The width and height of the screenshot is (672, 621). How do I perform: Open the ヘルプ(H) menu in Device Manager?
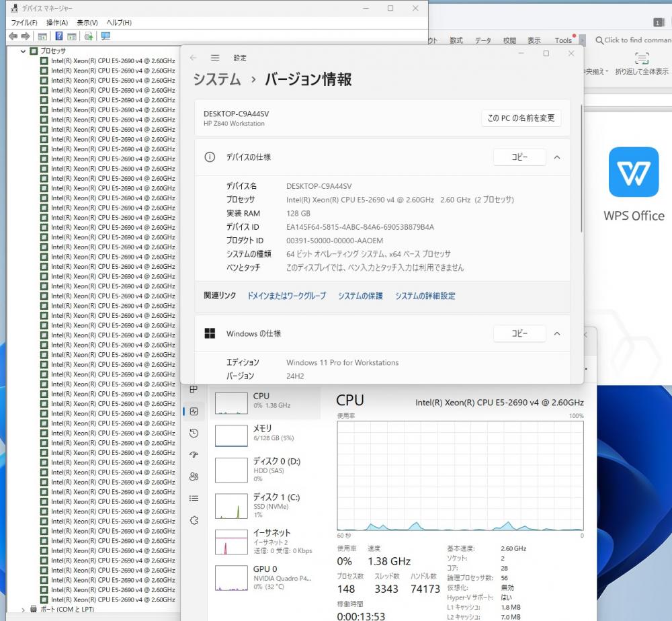pyautogui.click(x=119, y=23)
